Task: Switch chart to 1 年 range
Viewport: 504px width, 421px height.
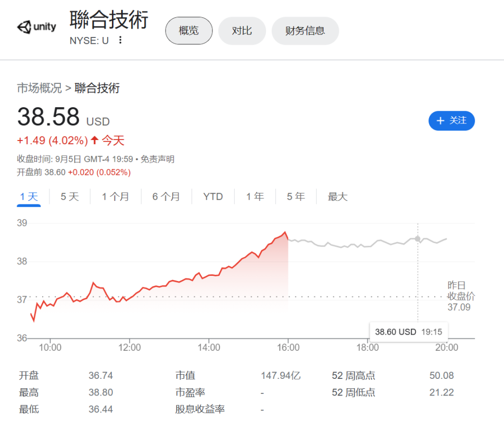Action: pos(255,197)
